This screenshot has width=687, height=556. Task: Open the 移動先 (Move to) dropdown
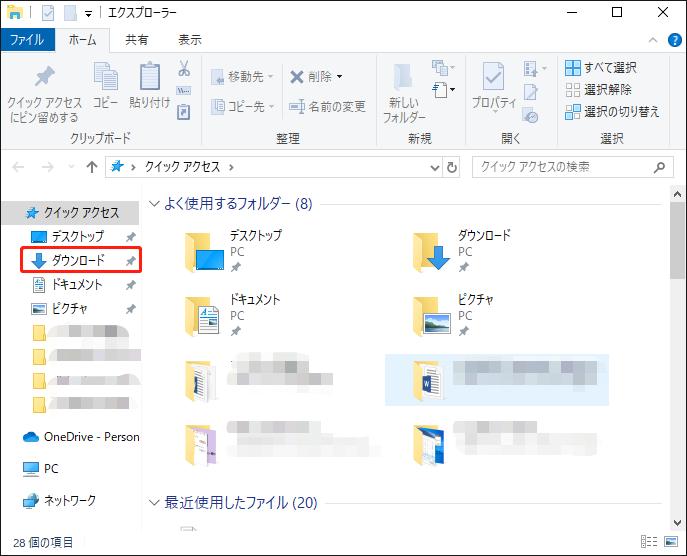242,77
